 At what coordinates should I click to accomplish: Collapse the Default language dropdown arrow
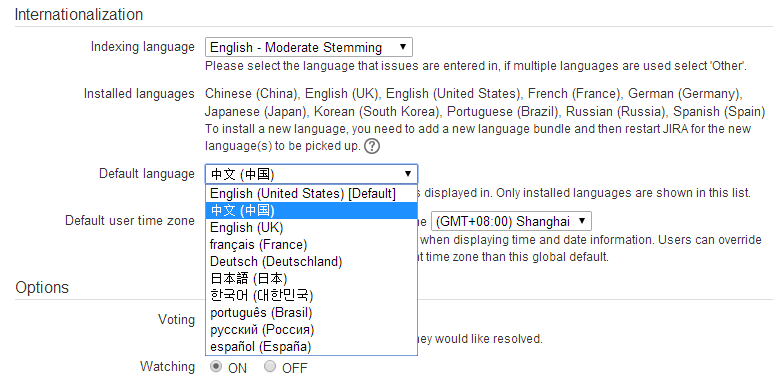(x=407, y=174)
